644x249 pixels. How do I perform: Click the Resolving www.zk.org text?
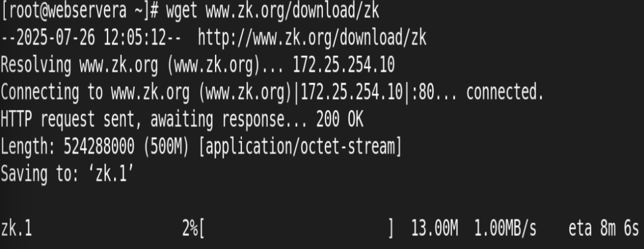[x=79, y=66]
